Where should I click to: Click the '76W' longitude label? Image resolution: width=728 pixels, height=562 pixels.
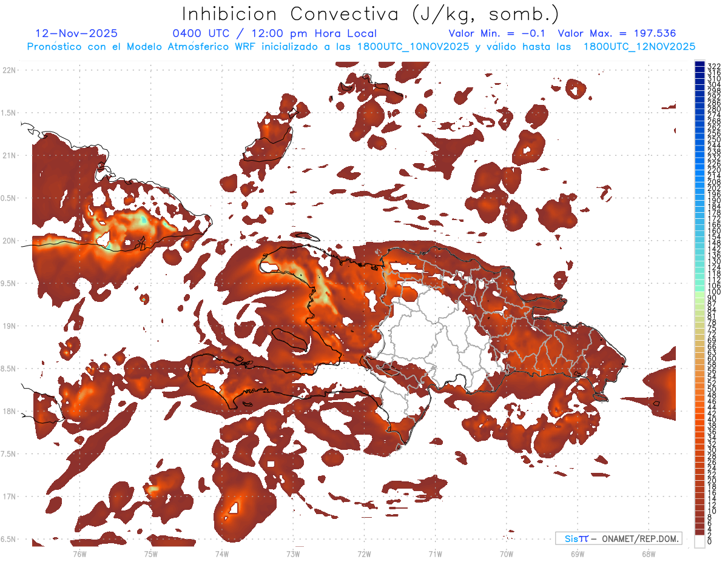click(x=79, y=554)
